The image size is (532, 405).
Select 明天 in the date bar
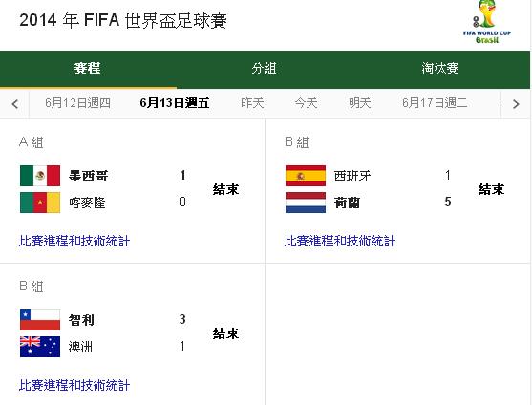coord(360,103)
